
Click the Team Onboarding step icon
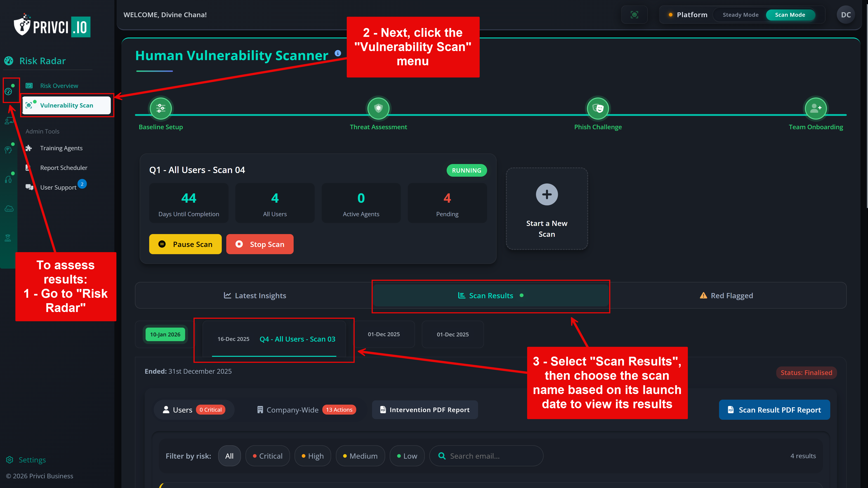(x=815, y=108)
